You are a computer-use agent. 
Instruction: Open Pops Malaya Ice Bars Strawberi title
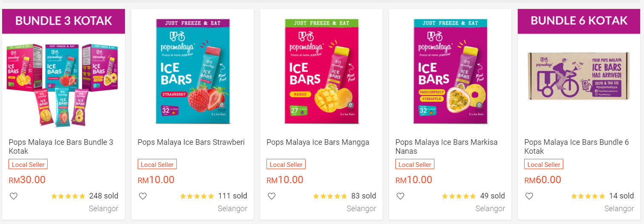pos(191,142)
